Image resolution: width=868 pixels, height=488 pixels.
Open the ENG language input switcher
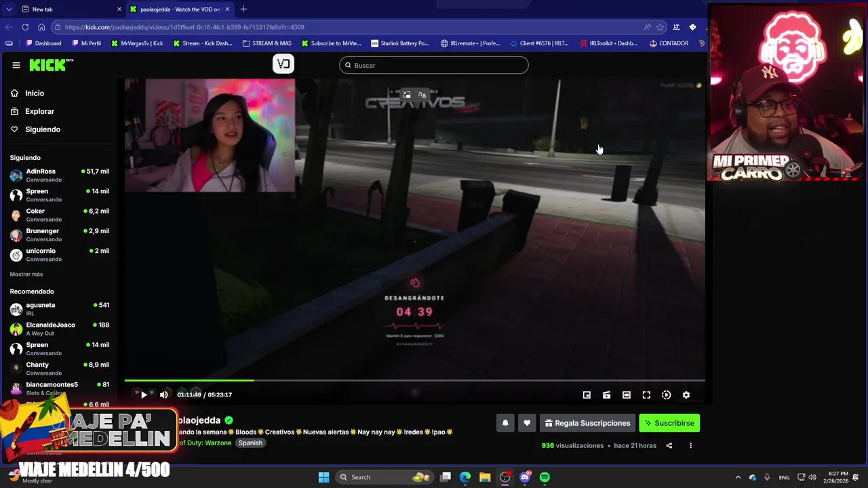pyautogui.click(x=784, y=477)
